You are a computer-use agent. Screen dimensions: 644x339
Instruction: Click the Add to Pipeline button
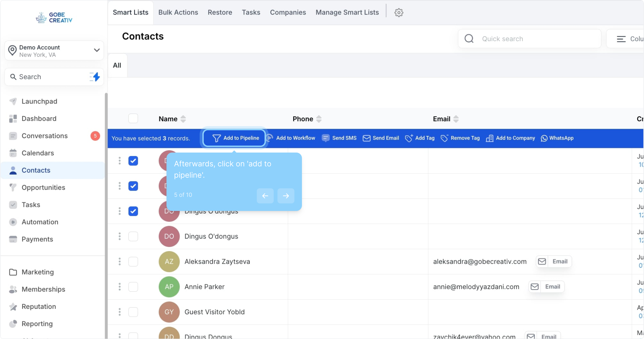click(x=235, y=138)
